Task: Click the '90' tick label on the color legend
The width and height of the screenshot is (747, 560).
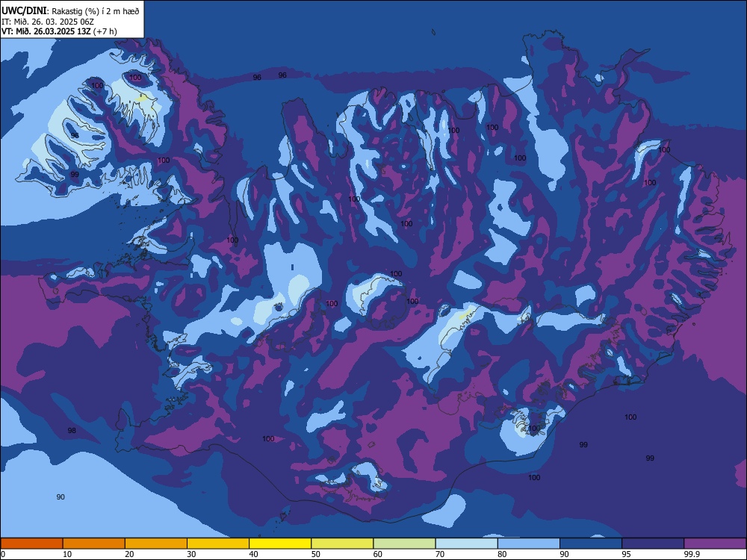Action: click(565, 554)
